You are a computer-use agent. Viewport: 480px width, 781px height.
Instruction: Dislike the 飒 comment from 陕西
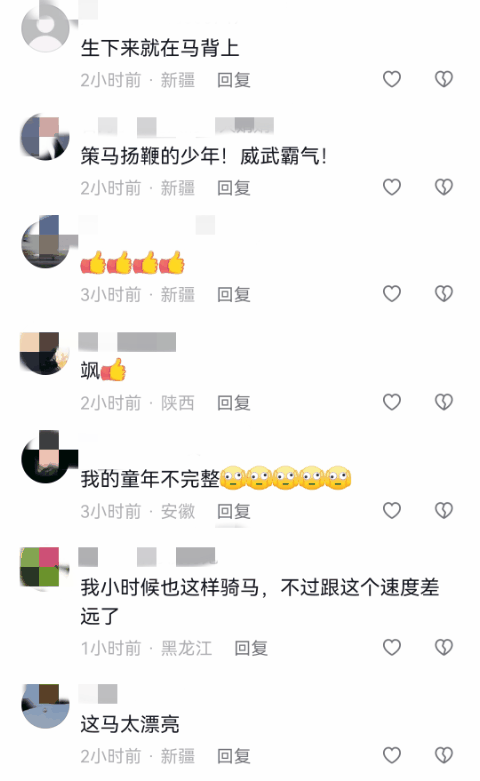tap(444, 402)
